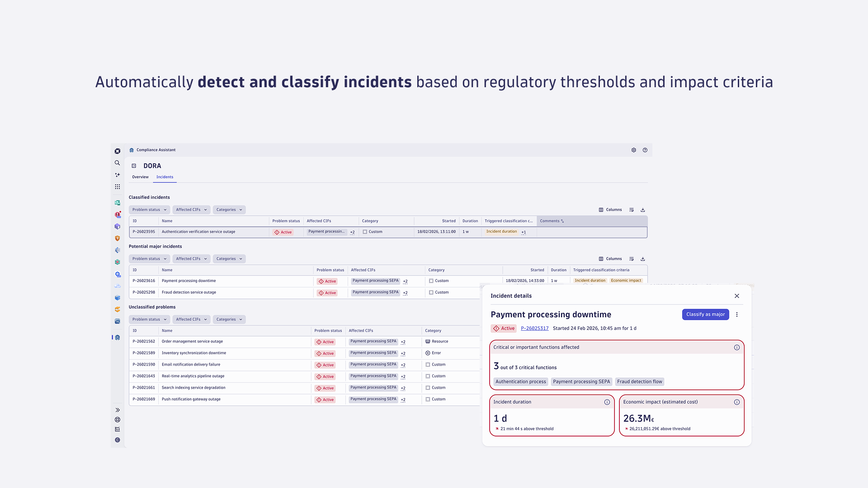Open Compliance Assistant settings gear
The image size is (868, 488).
(634, 150)
